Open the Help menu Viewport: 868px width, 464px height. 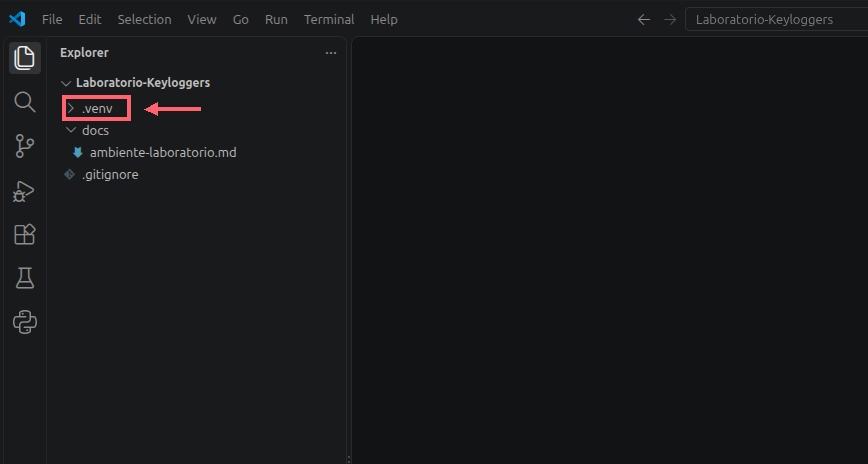384,19
